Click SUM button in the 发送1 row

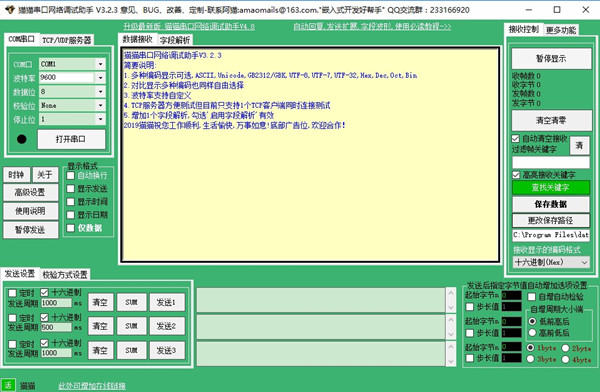(132, 302)
